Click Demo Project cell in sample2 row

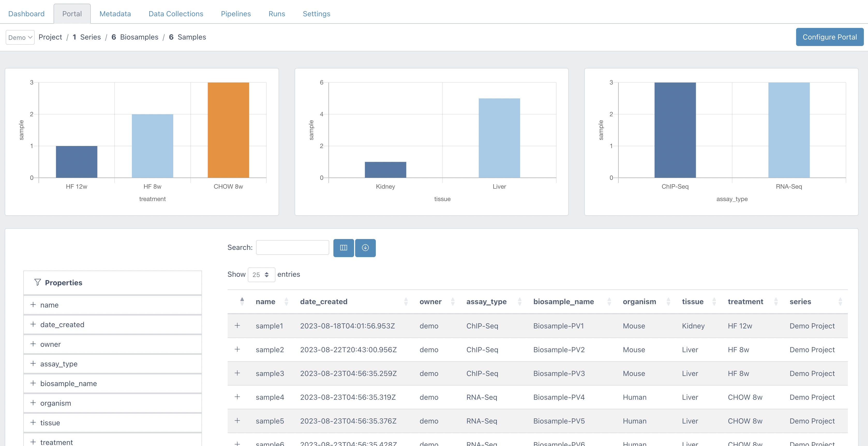pyautogui.click(x=812, y=350)
